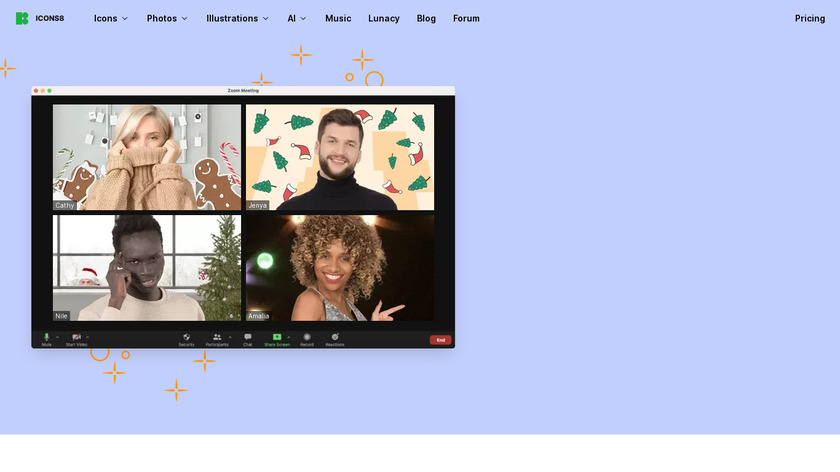The height and width of the screenshot is (472, 840).
Task: Expand the arrow beside Share Screen
Action: (289, 337)
